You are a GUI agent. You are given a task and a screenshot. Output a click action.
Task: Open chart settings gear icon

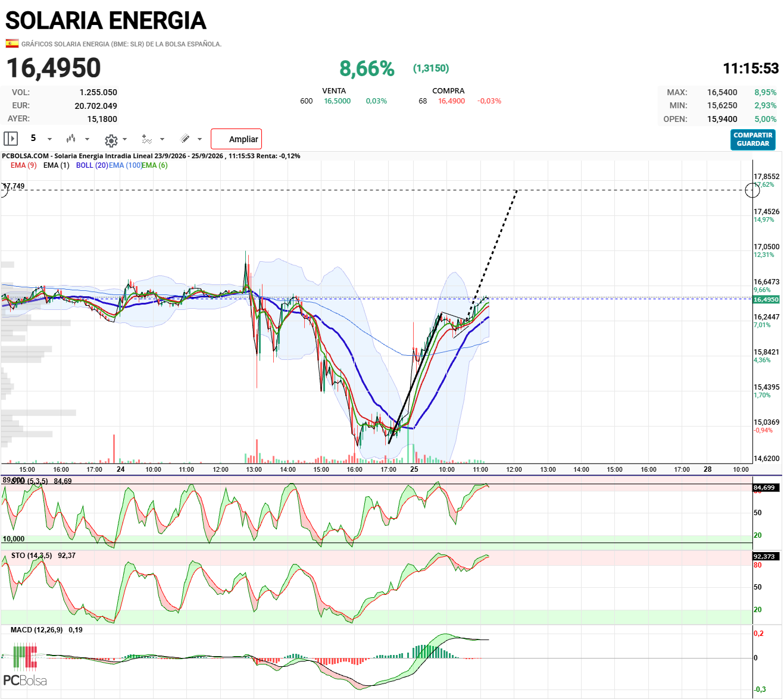click(111, 140)
